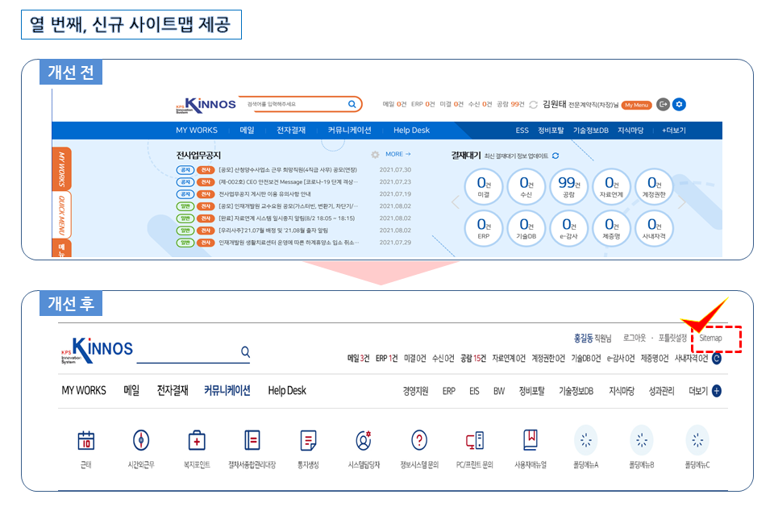Viewport: 774px width, 532px height.
Task: Open the 통지생성 document icon
Action: click(308, 440)
